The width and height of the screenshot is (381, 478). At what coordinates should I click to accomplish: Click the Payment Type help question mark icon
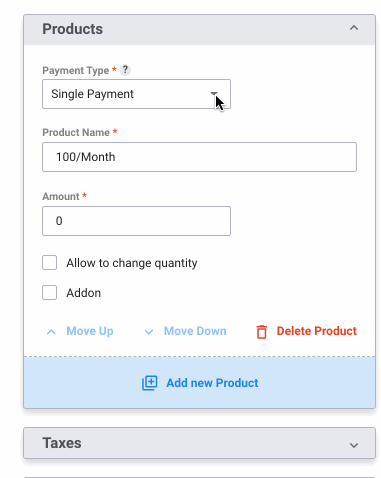(x=125, y=70)
